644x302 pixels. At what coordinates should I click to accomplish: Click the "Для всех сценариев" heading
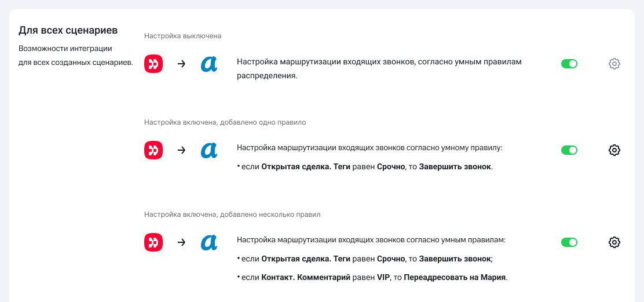68,30
